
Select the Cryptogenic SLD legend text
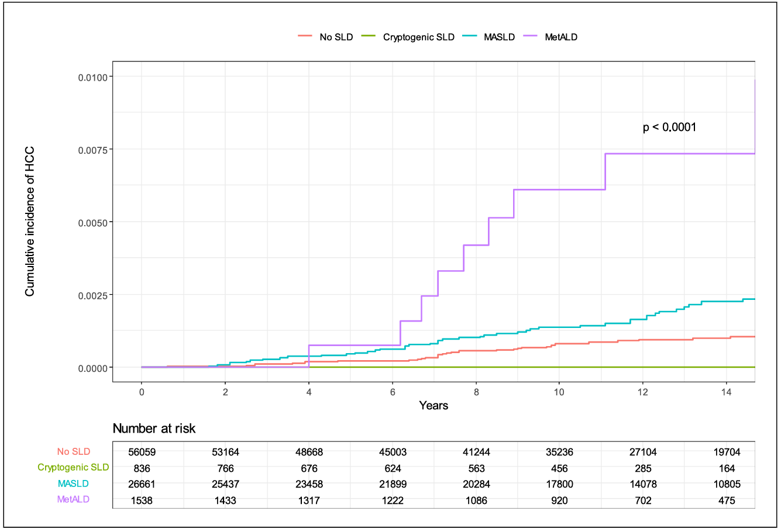tap(418, 37)
